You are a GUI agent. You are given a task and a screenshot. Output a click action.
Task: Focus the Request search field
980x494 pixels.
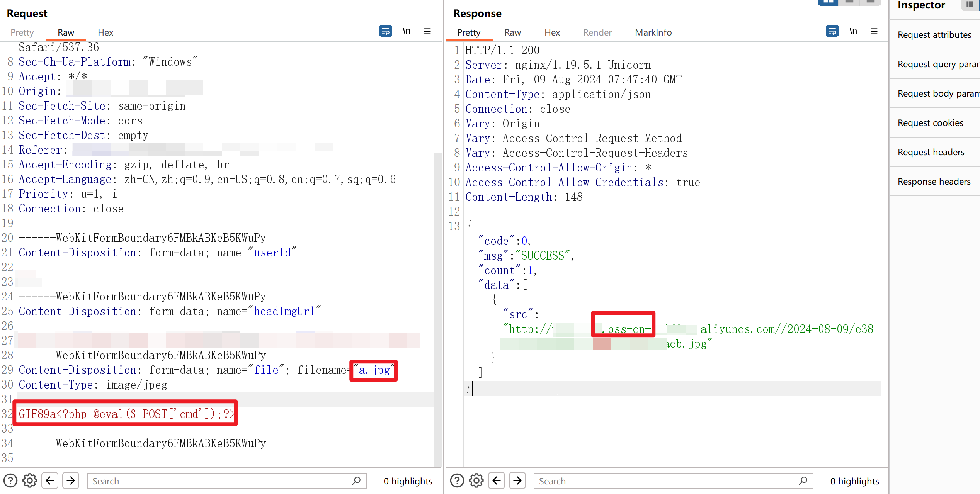(x=226, y=481)
